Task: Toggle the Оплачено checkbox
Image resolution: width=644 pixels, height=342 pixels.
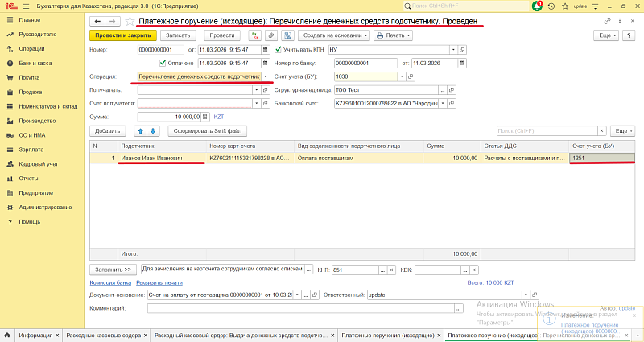Action: (x=163, y=63)
